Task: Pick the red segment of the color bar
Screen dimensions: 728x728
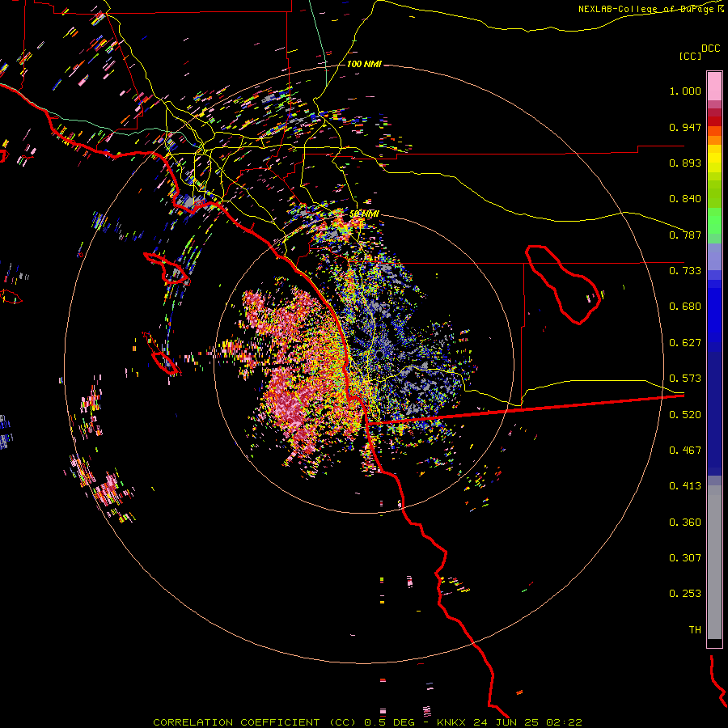Action: [x=714, y=121]
